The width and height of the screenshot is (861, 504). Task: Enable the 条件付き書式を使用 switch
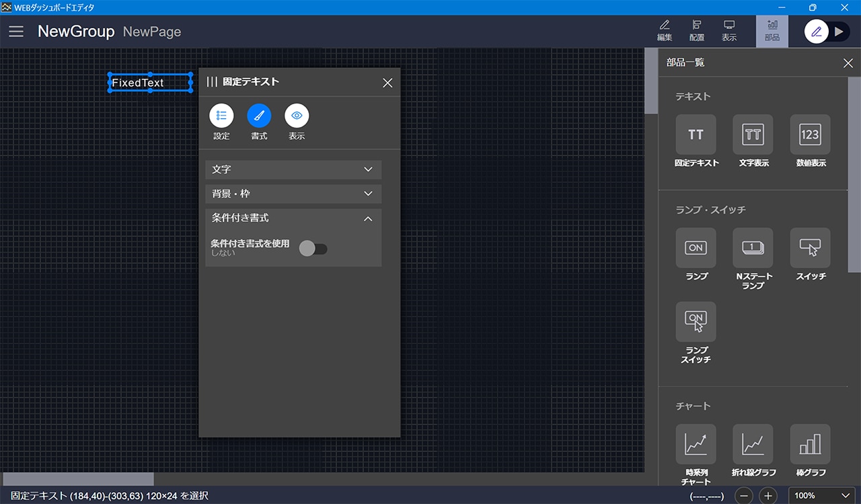click(x=313, y=249)
